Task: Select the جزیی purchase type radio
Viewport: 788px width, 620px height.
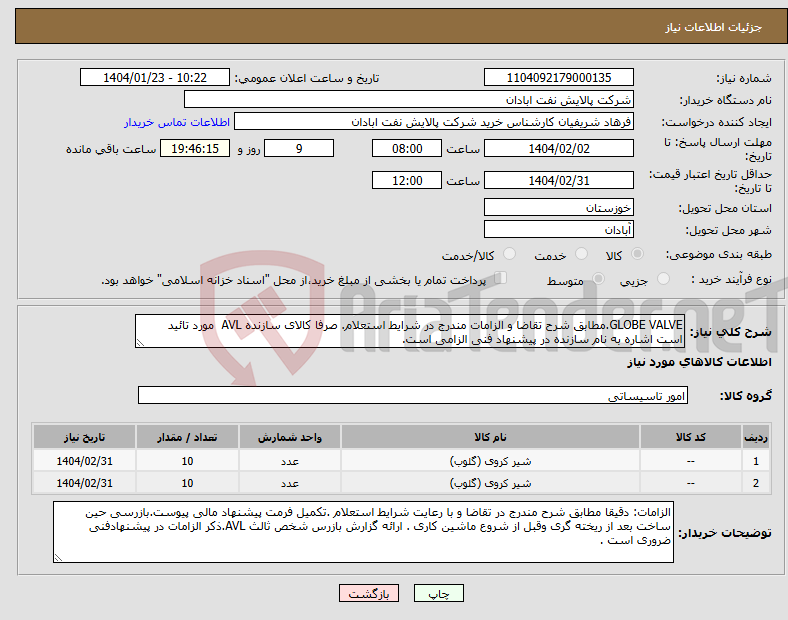Action: pyautogui.click(x=663, y=278)
